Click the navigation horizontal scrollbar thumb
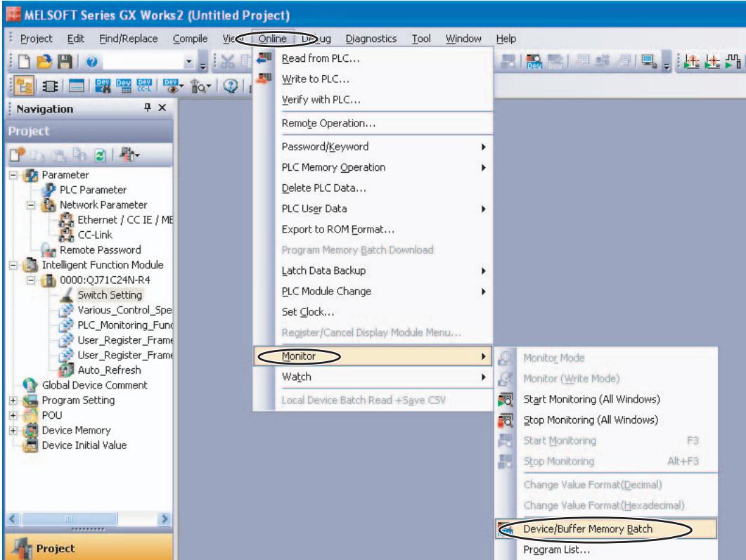 pos(70,519)
